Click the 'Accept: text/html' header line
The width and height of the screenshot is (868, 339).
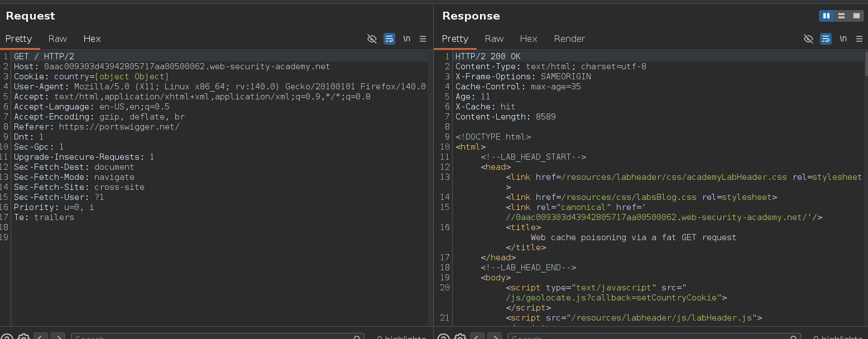(192, 97)
